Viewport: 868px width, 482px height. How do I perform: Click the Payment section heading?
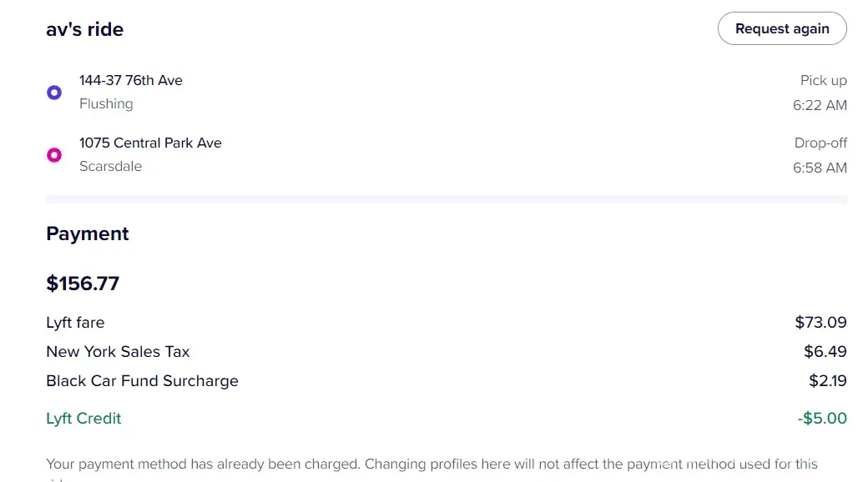[88, 234]
